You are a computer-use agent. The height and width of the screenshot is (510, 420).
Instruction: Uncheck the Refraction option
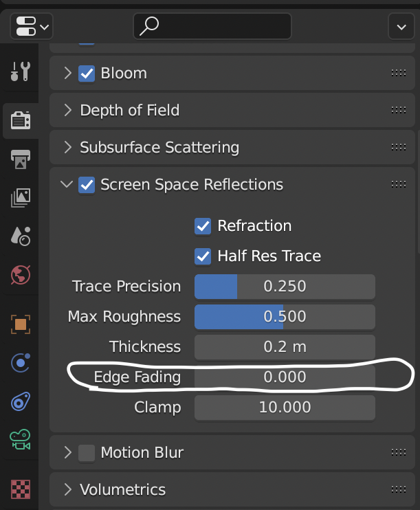[203, 225]
